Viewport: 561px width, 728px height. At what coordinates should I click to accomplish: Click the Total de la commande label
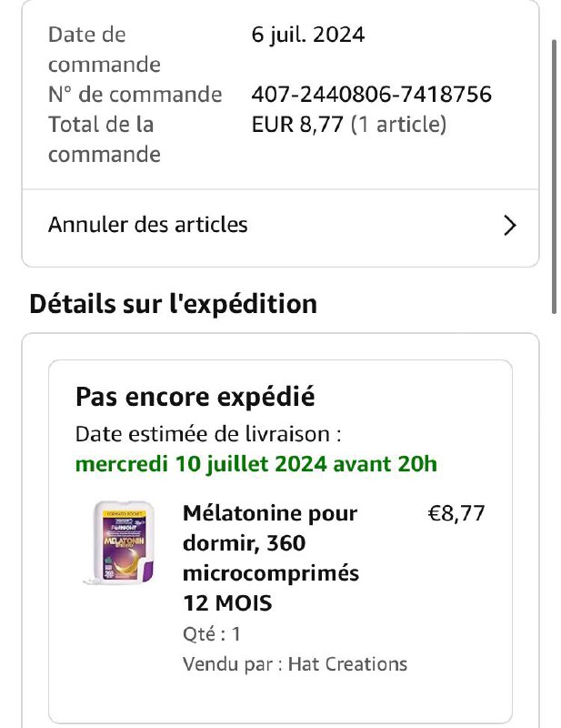[105, 139]
